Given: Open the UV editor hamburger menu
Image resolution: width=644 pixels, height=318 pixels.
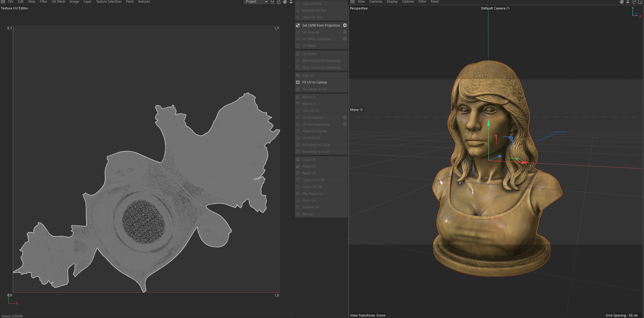Looking at the screenshot, I should tap(3, 1).
